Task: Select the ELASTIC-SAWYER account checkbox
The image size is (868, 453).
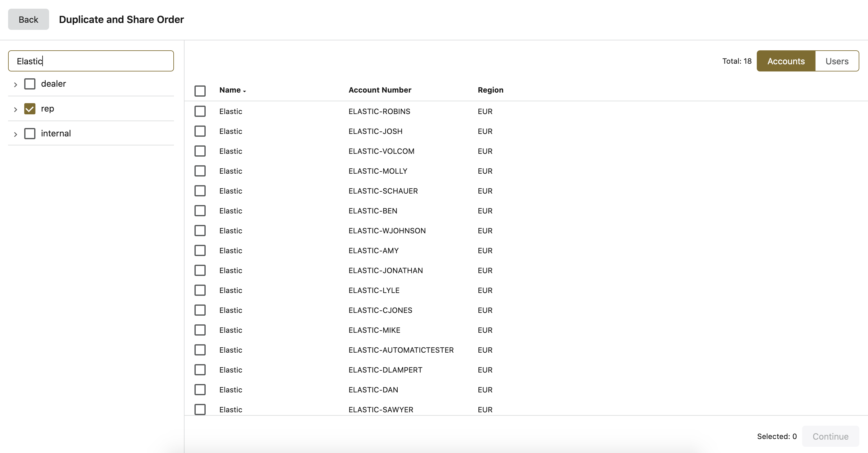Action: [200, 410]
